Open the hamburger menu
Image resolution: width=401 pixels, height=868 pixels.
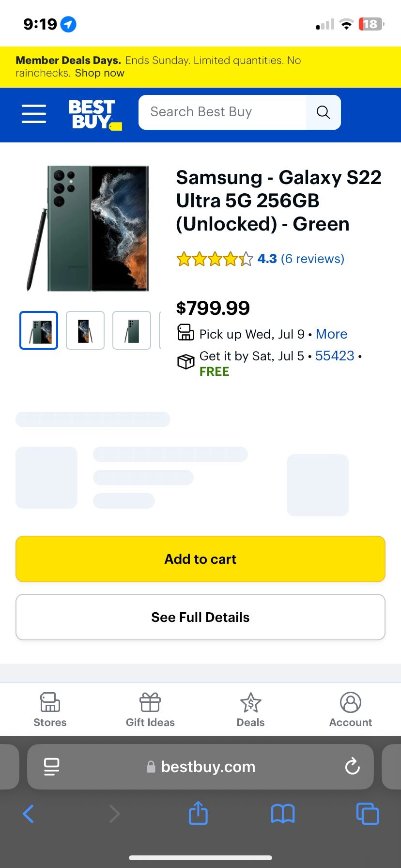click(x=34, y=114)
